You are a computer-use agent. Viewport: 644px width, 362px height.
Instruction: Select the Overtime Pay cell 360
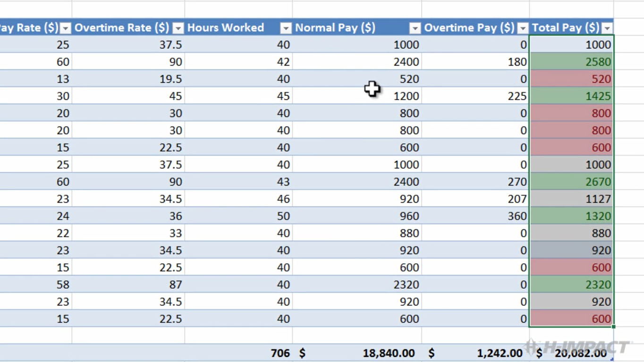point(475,216)
